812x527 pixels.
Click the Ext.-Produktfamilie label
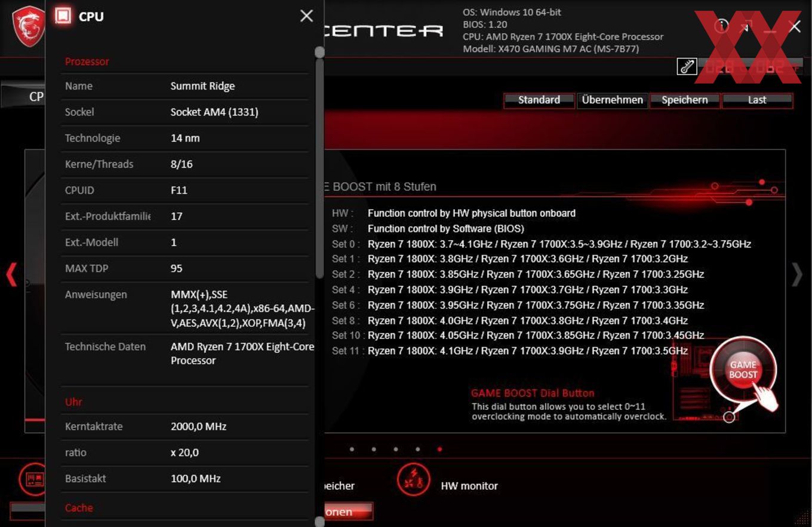(107, 216)
